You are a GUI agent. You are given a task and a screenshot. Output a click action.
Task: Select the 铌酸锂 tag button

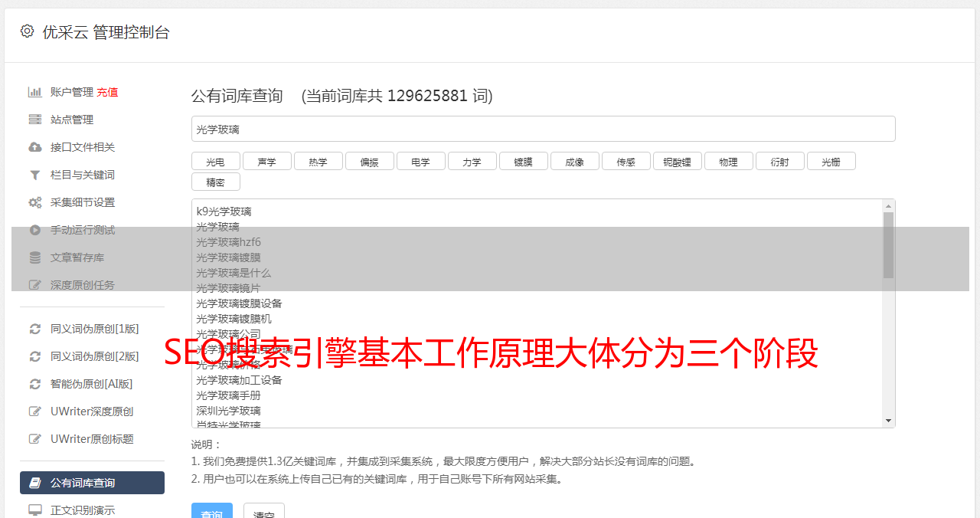click(x=677, y=162)
